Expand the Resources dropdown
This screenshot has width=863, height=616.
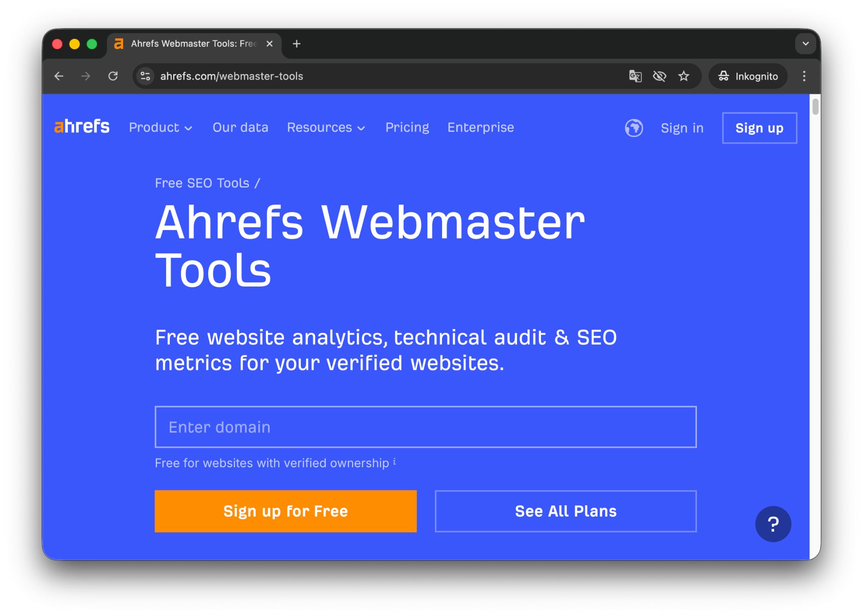click(326, 128)
